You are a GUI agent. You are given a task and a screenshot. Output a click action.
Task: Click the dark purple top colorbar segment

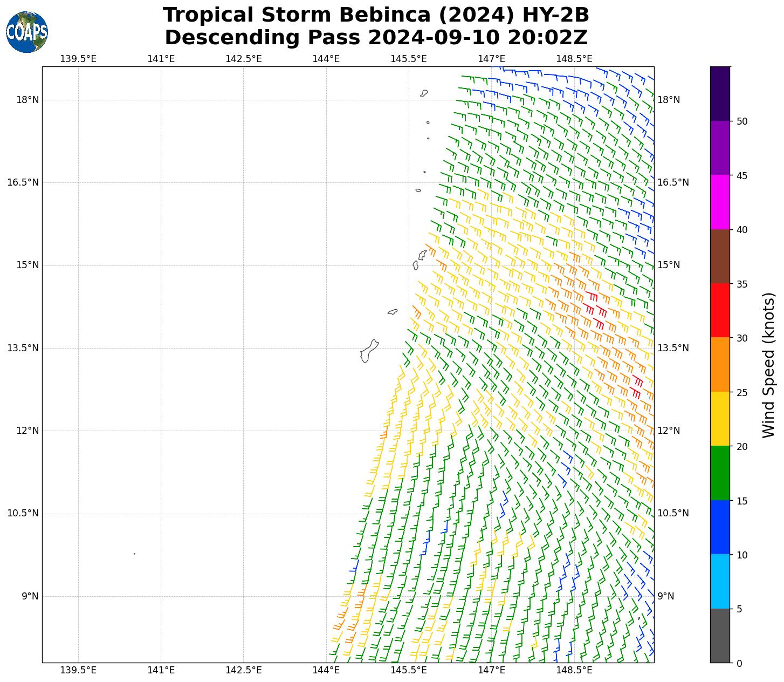click(719, 93)
